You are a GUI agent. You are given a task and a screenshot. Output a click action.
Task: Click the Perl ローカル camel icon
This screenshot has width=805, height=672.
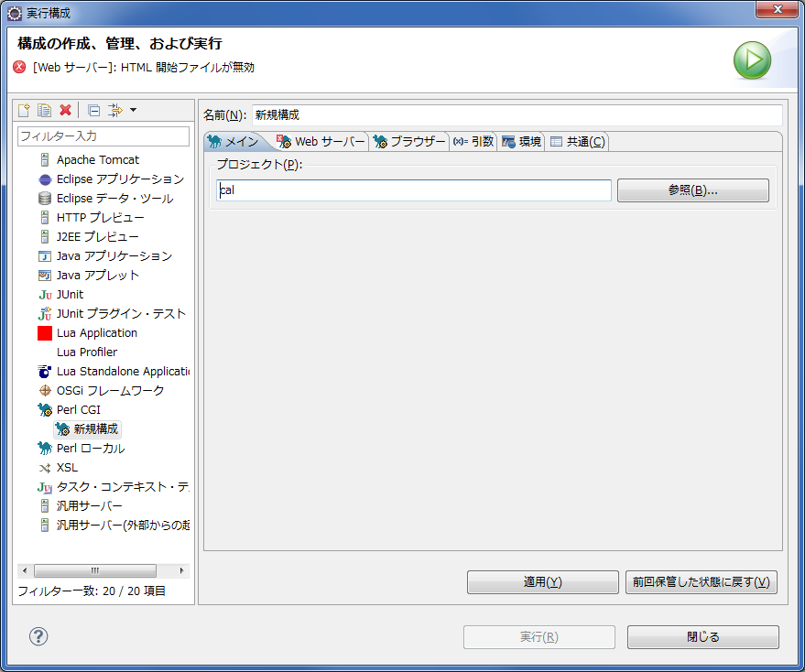[x=45, y=449]
